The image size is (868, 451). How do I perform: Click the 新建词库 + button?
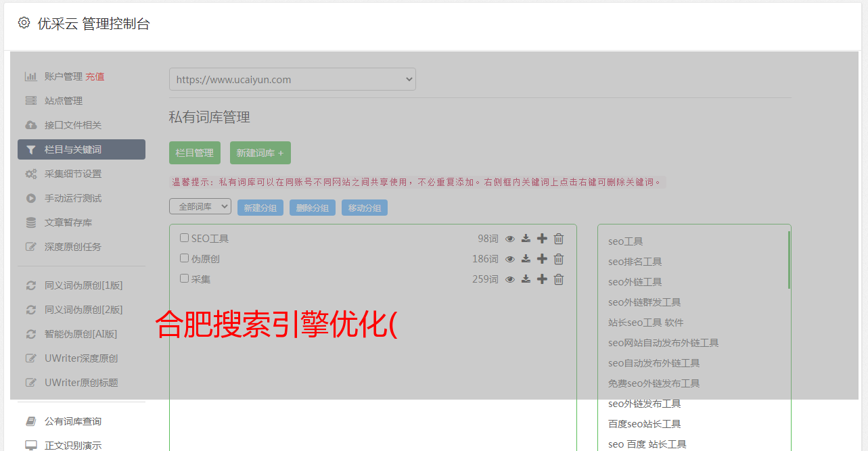[x=260, y=153]
